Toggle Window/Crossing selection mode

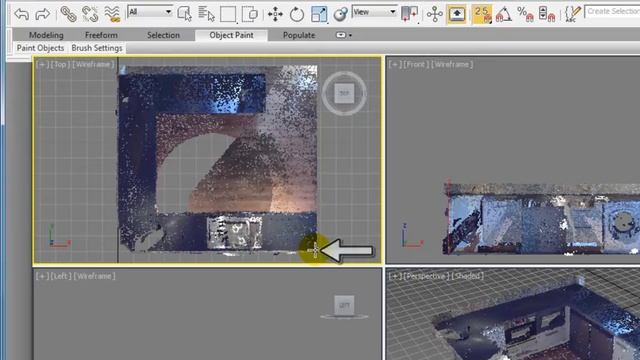249,14
